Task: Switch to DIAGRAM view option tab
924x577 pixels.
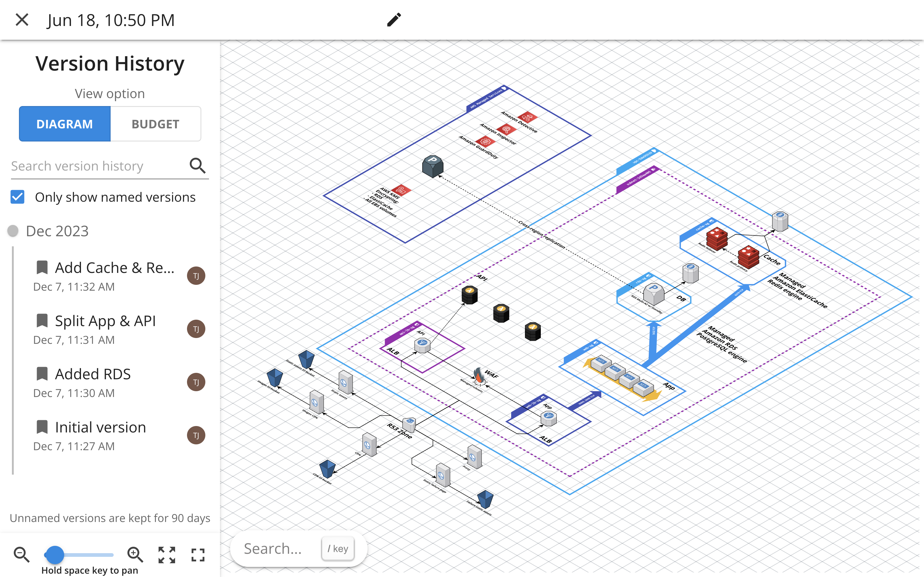Action: pyautogui.click(x=64, y=124)
